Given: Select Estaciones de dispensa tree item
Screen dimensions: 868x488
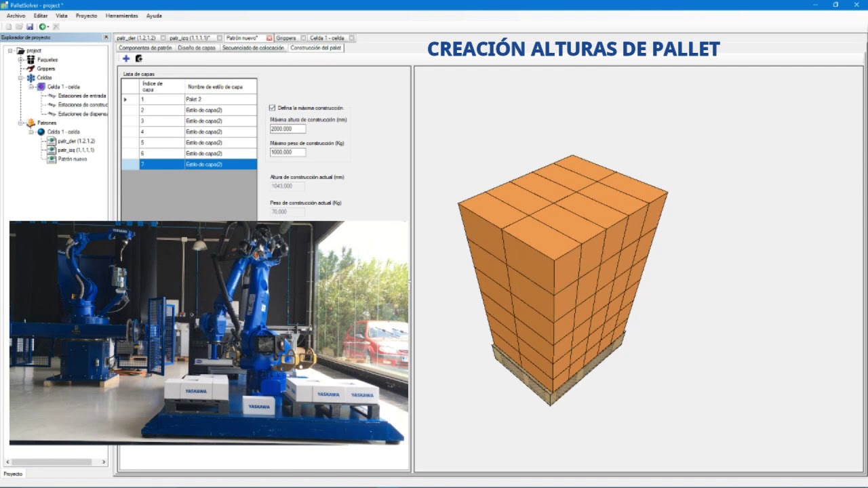Looking at the screenshot, I should (x=82, y=114).
